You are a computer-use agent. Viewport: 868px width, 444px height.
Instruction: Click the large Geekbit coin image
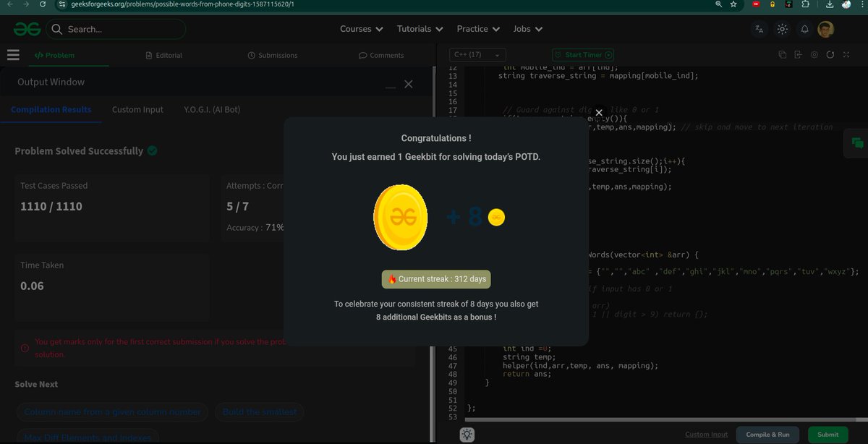(x=400, y=216)
